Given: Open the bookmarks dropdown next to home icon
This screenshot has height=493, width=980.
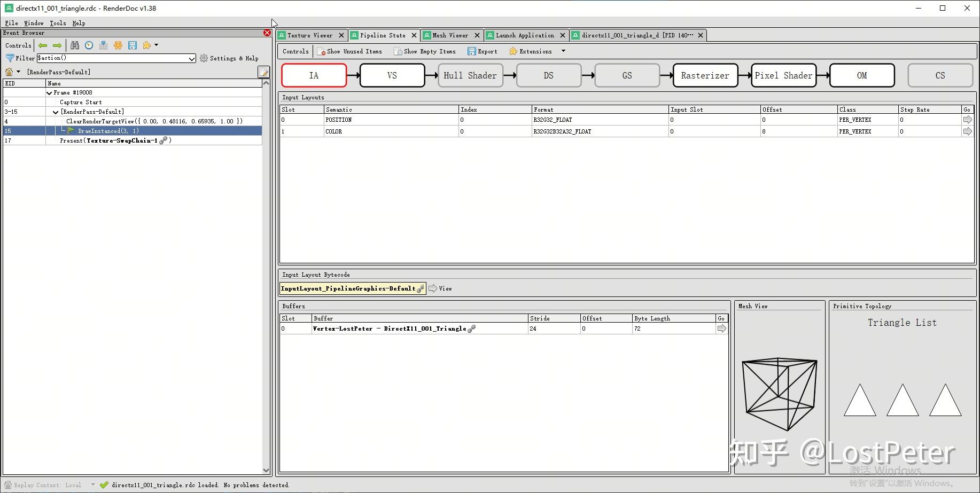Looking at the screenshot, I should point(18,72).
